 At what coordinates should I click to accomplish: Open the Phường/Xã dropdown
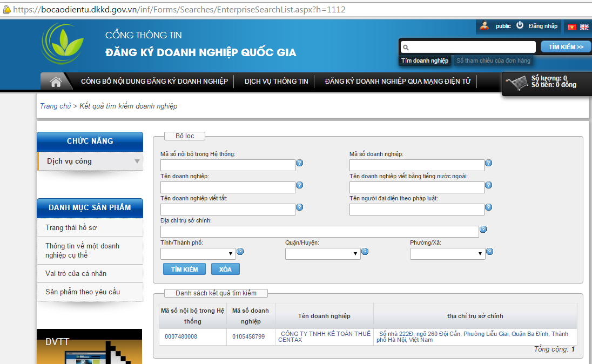[447, 253]
